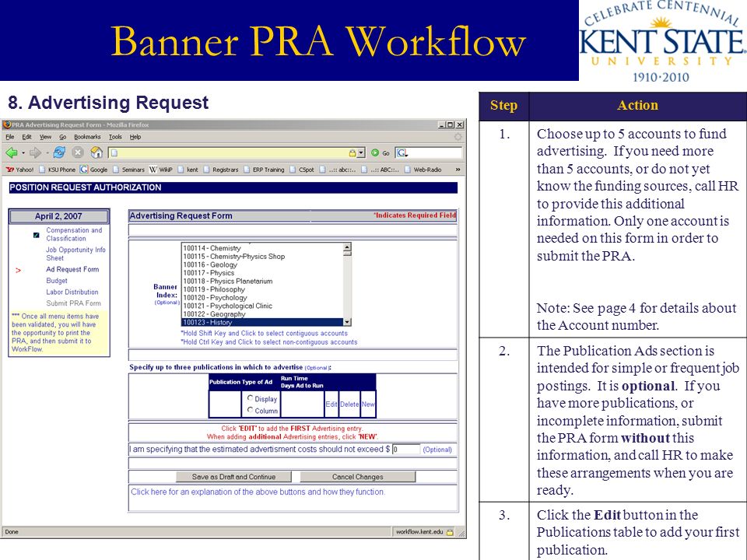This screenshot has height=560, width=747.
Task: Open the Yahoo! bookmark
Action: point(20,170)
